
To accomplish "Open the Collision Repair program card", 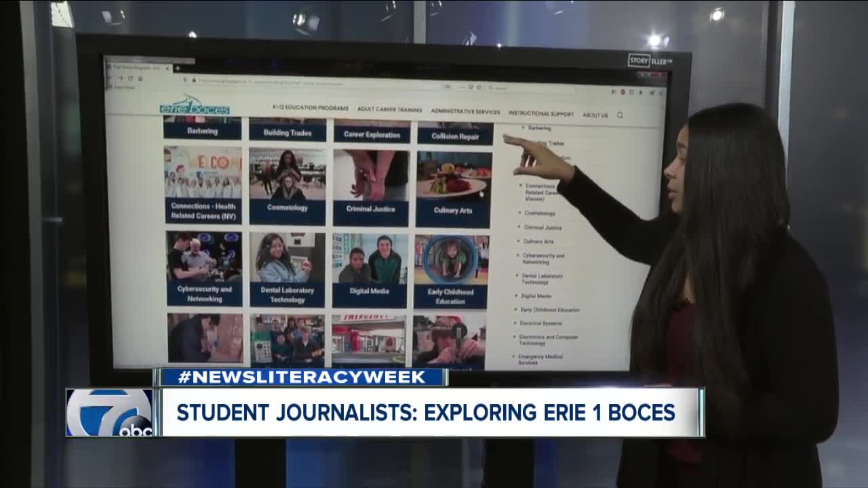I will (455, 134).
